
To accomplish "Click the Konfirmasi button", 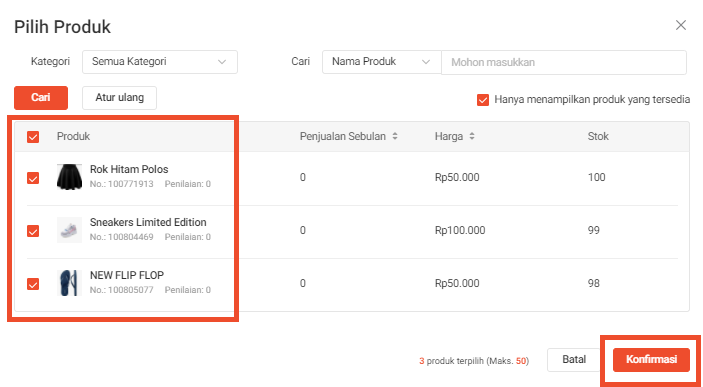I will coord(651,360).
